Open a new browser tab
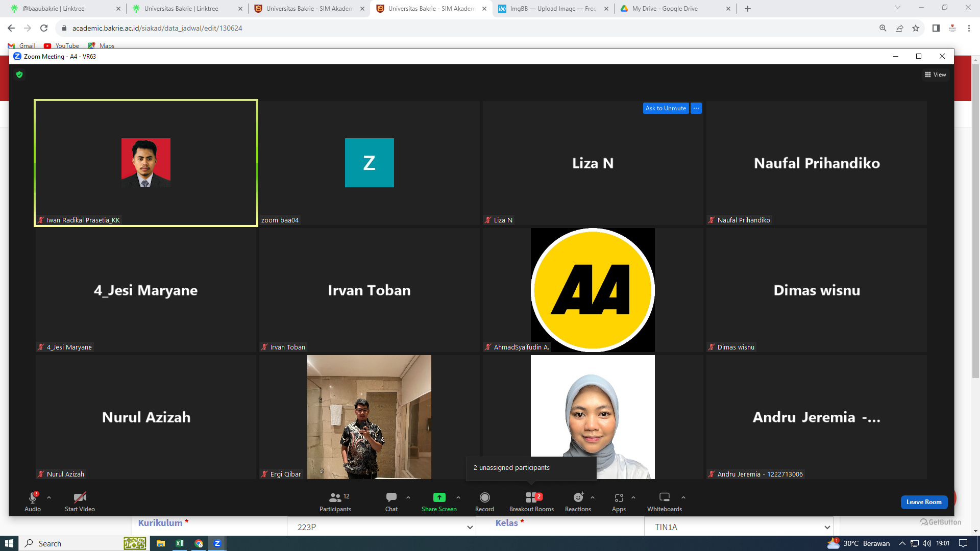 (x=748, y=9)
